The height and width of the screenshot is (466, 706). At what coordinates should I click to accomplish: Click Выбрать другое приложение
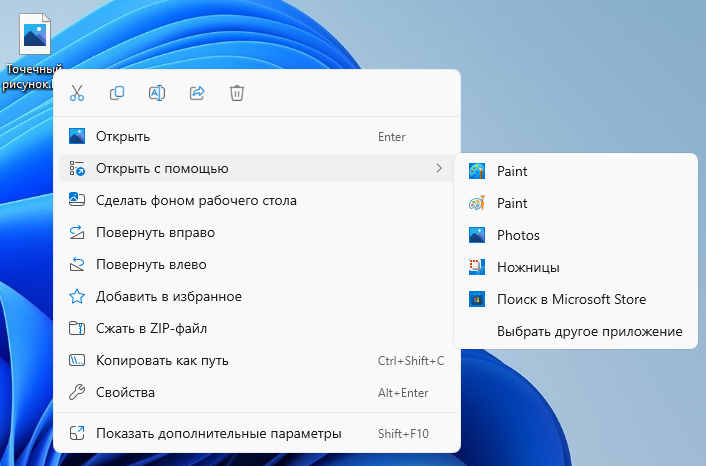coord(589,331)
